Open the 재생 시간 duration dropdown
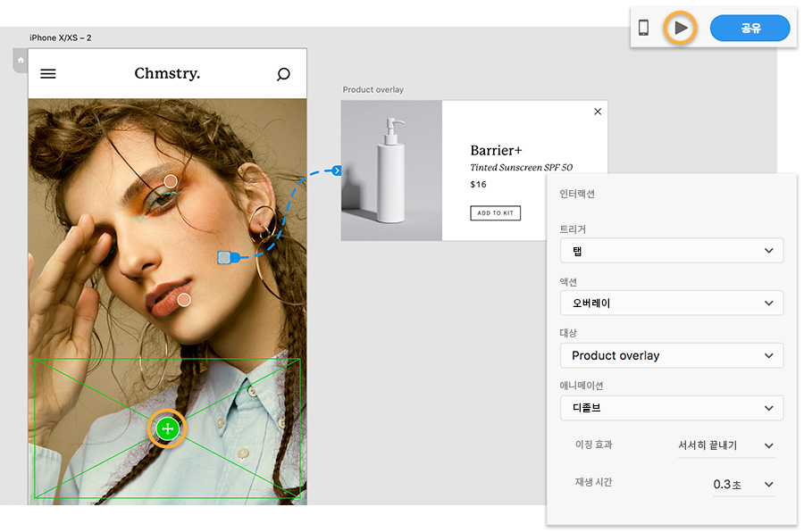Screen dimensions: 804x532 [741, 484]
